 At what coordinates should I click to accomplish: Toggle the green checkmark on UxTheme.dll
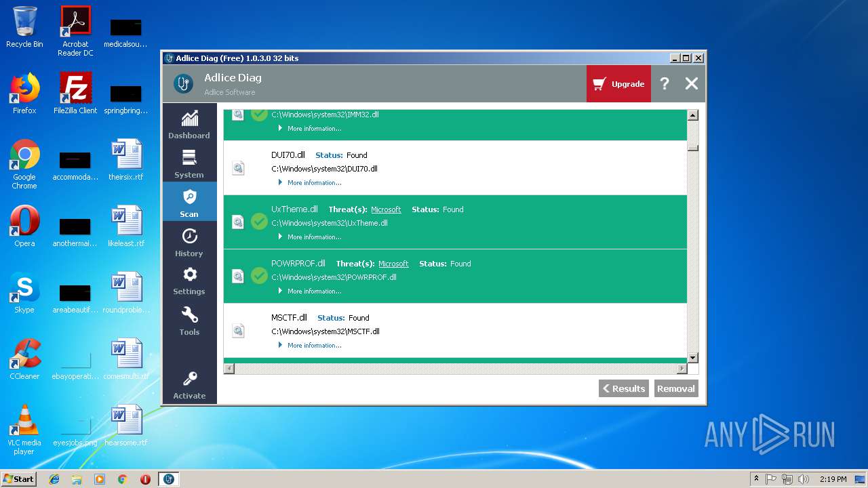tap(259, 222)
